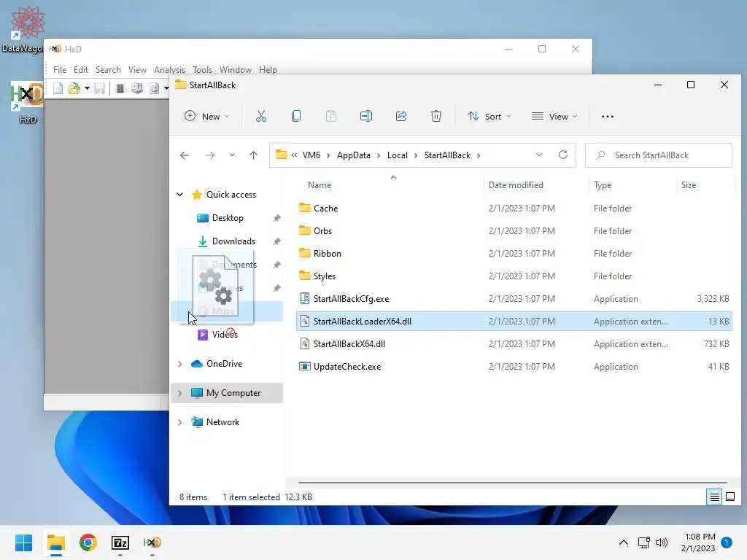Open the Windows Start button
The image size is (747, 560).
[24, 542]
